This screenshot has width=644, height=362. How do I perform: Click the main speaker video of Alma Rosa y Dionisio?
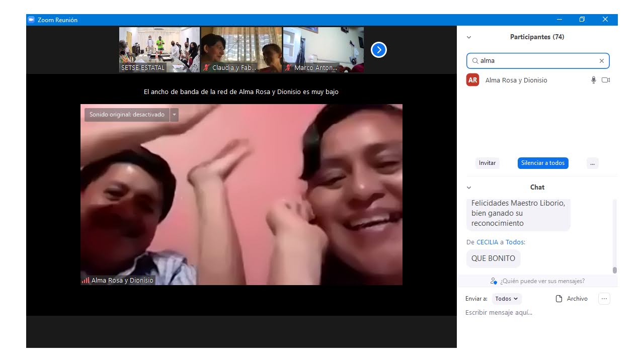(x=242, y=195)
